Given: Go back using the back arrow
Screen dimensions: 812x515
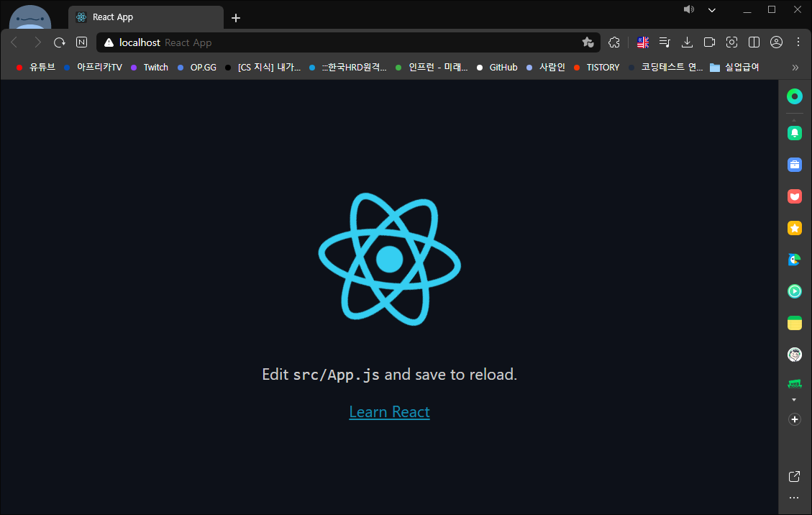Looking at the screenshot, I should (x=14, y=42).
